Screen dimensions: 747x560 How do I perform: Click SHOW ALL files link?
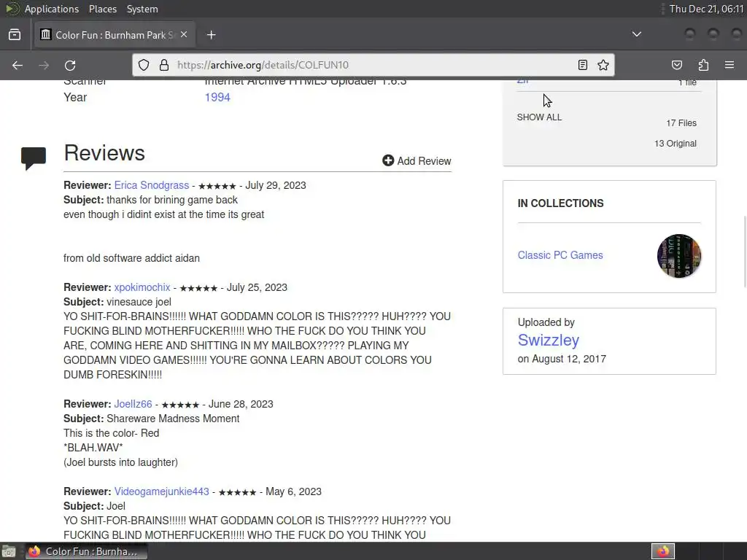[x=539, y=117]
